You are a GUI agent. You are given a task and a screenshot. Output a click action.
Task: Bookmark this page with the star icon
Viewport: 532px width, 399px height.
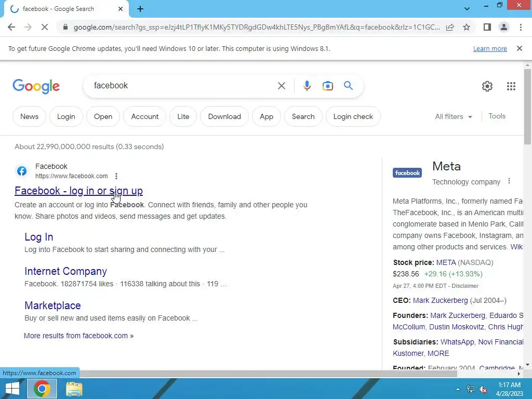[x=467, y=27]
